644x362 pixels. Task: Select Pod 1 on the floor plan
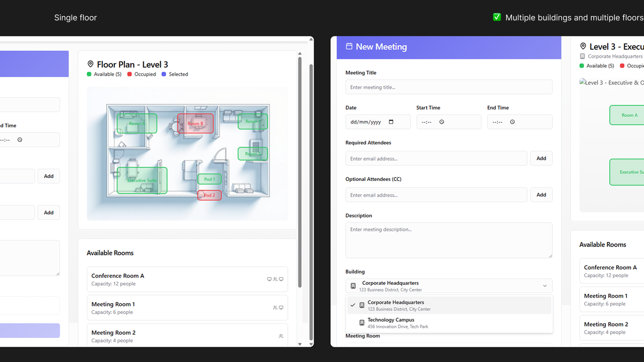[209, 179]
